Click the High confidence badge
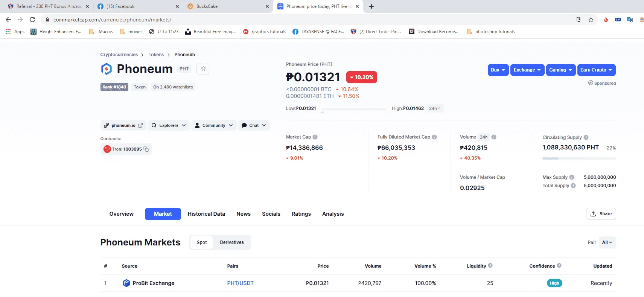 pyautogui.click(x=554, y=283)
